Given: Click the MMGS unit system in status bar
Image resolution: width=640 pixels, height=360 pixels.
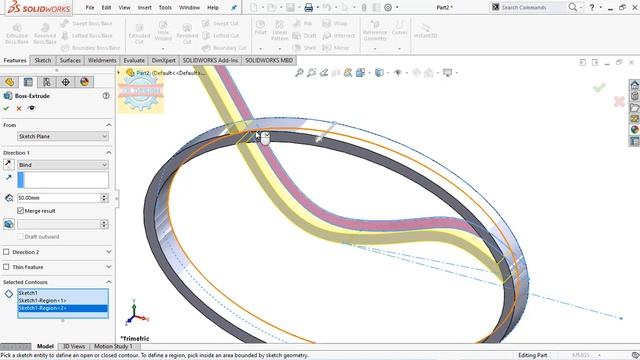Looking at the screenshot, I should point(581,355).
